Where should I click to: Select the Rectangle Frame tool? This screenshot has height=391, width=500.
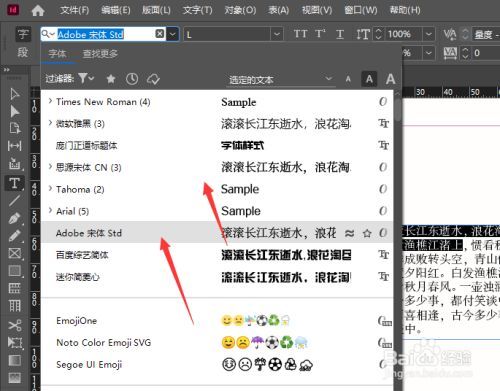14,253
